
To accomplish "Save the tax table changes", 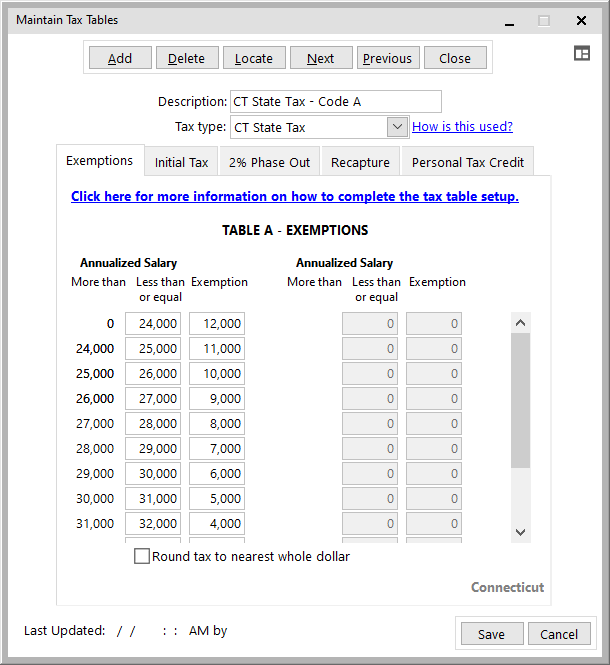I will tap(491, 634).
